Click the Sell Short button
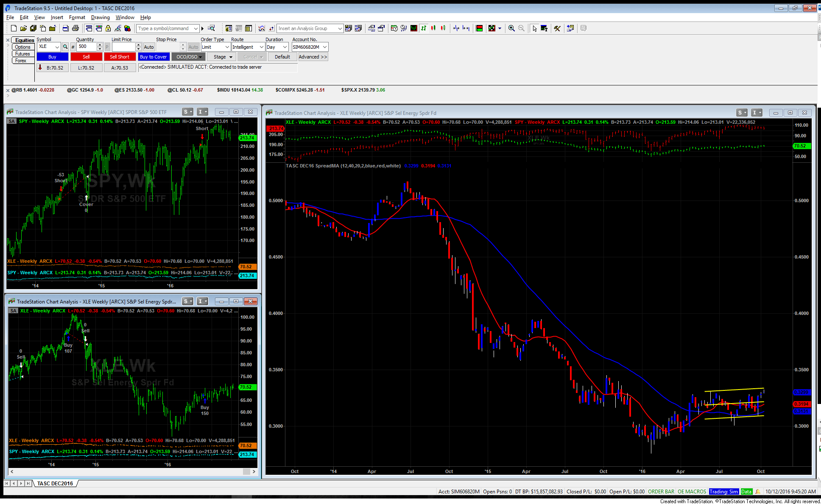This screenshot has height=504, width=821. 120,57
